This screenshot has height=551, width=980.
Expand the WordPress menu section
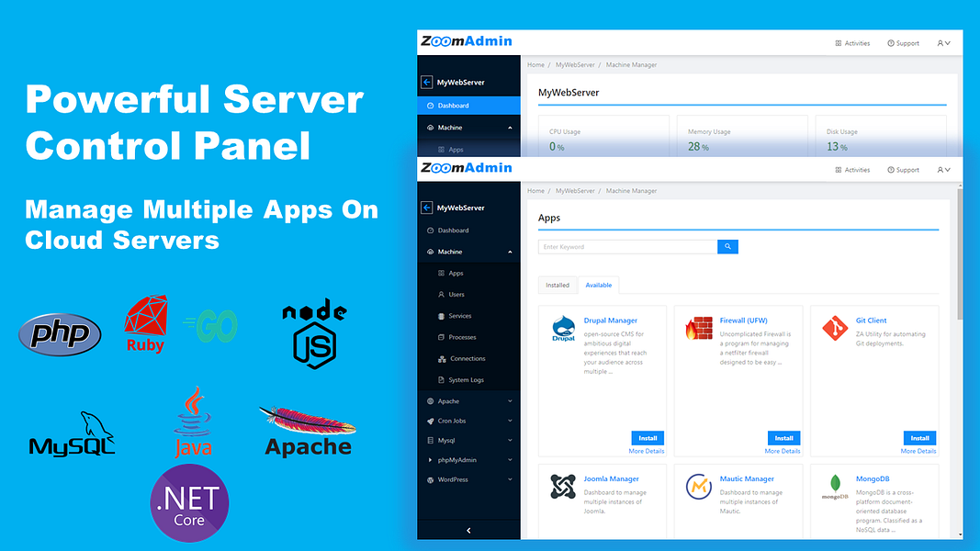click(468, 479)
